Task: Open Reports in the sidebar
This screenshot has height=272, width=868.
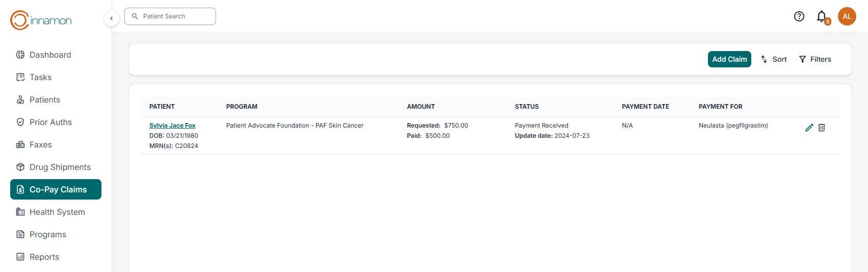Action: coord(44,257)
